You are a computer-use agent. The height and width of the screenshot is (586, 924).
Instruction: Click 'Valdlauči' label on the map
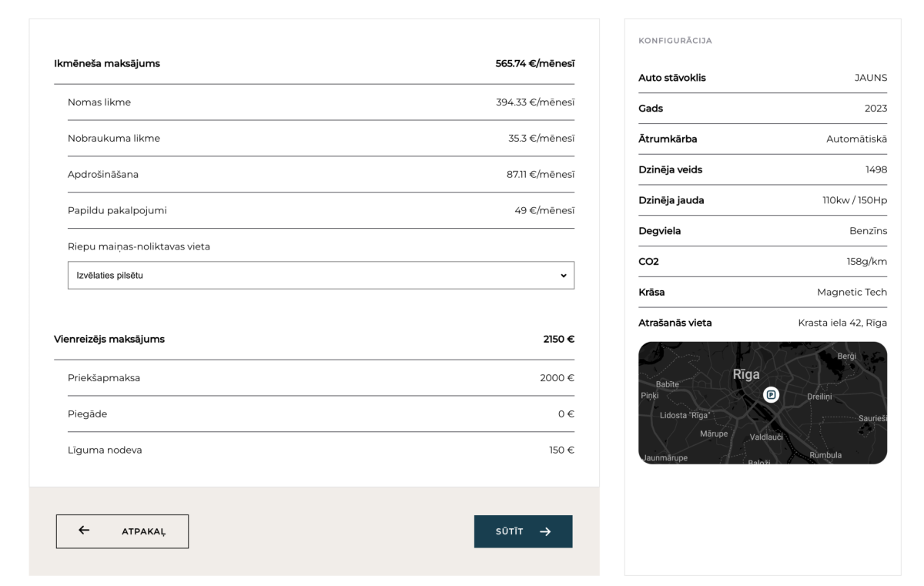(765, 437)
